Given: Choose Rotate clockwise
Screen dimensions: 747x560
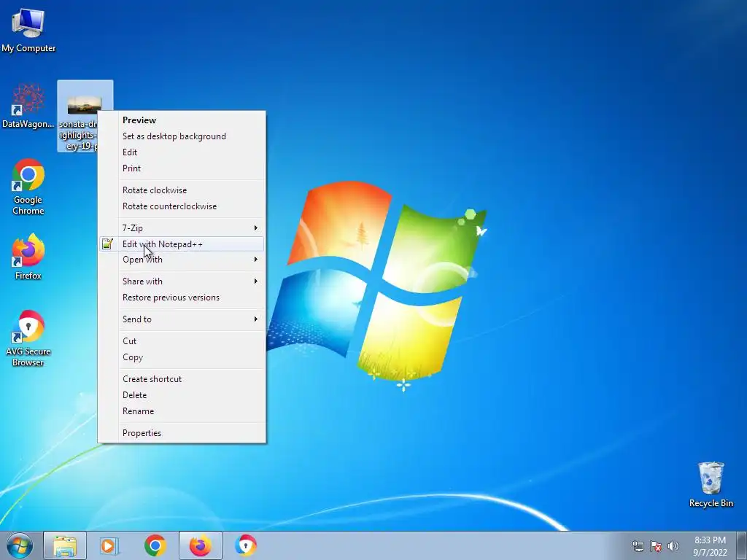Looking at the screenshot, I should [x=182, y=190].
